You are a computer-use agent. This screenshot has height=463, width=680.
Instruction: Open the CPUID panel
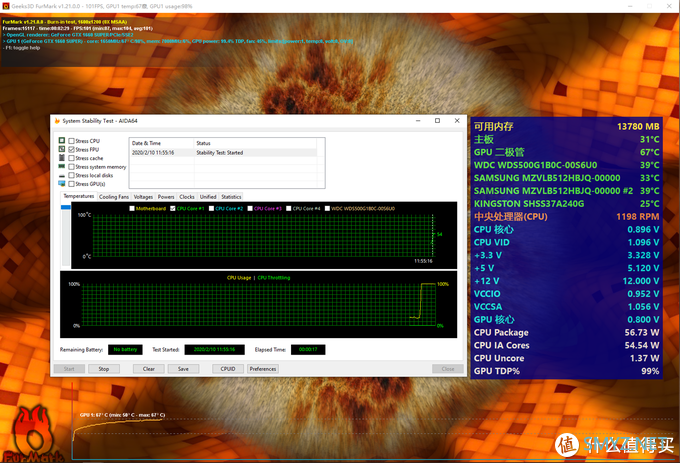228,369
